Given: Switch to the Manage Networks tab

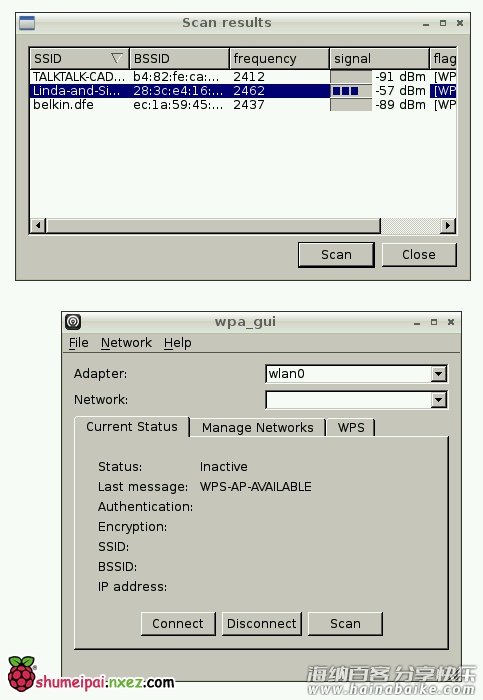Looking at the screenshot, I should (258, 428).
